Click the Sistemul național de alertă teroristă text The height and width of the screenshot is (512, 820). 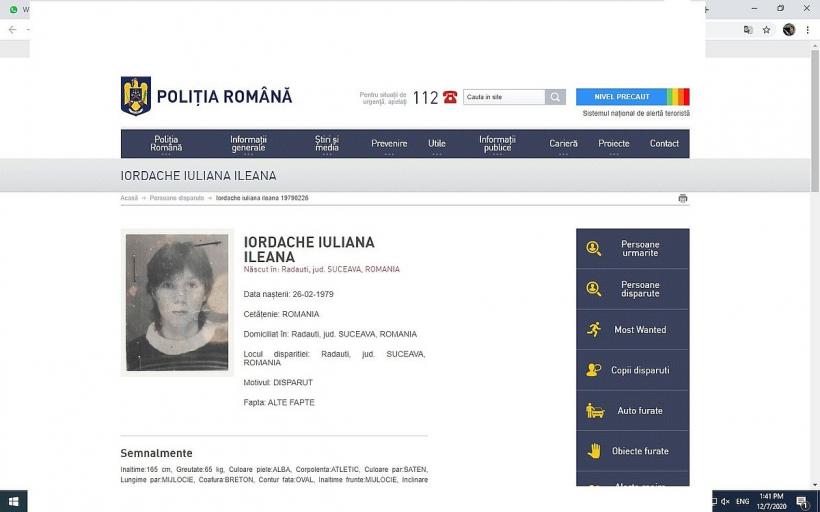pyautogui.click(x=636, y=113)
